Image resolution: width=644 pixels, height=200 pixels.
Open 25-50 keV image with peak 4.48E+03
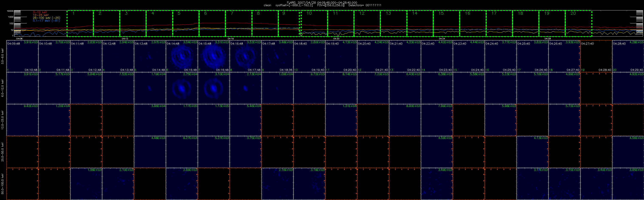tap(150, 152)
